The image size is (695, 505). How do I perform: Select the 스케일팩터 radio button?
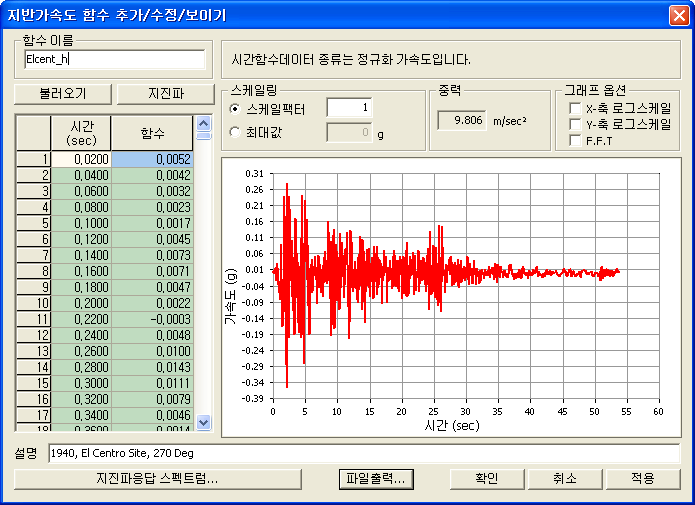point(235,109)
